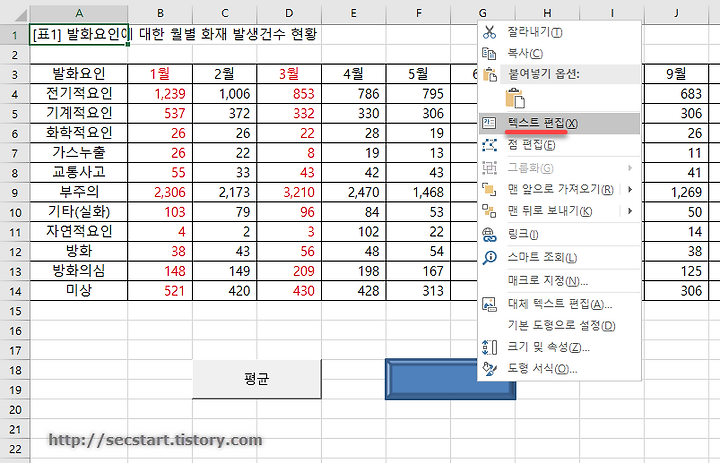
Task: Select row 1 header
Action: point(15,35)
